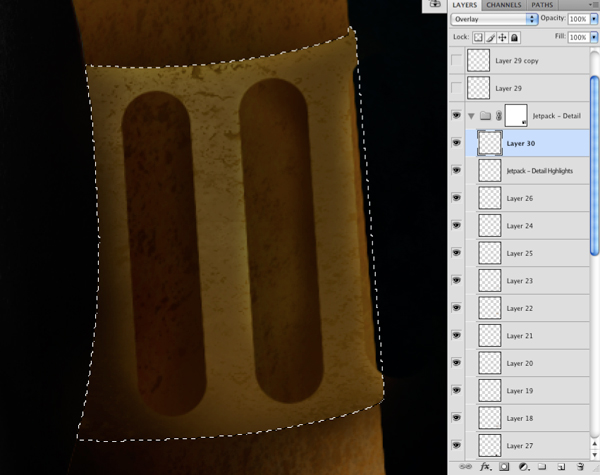This screenshot has width=600, height=475.
Task: Hide Layer 20 via eye icon
Action: (x=457, y=363)
